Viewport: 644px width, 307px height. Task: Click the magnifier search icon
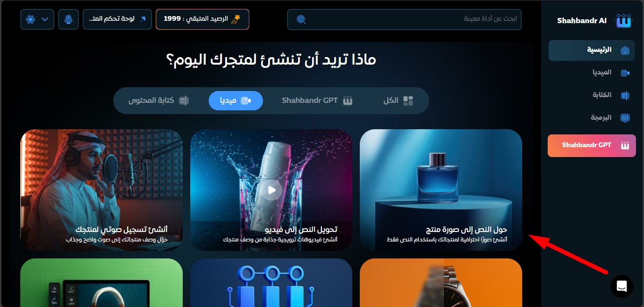pos(301,19)
